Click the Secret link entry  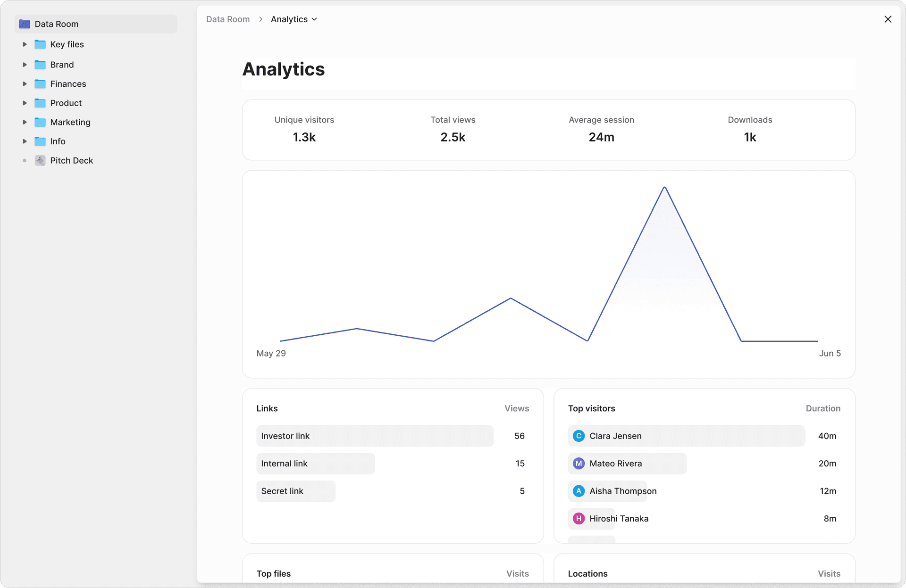(282, 491)
